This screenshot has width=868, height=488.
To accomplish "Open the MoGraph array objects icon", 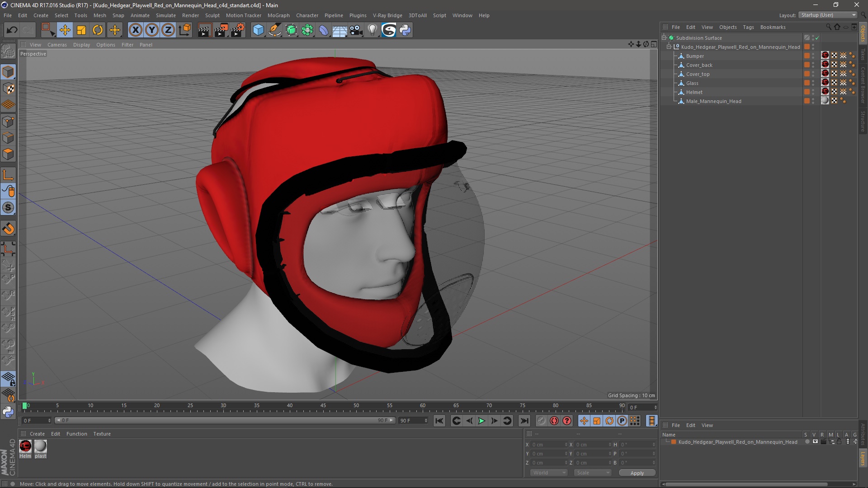I will coord(307,30).
